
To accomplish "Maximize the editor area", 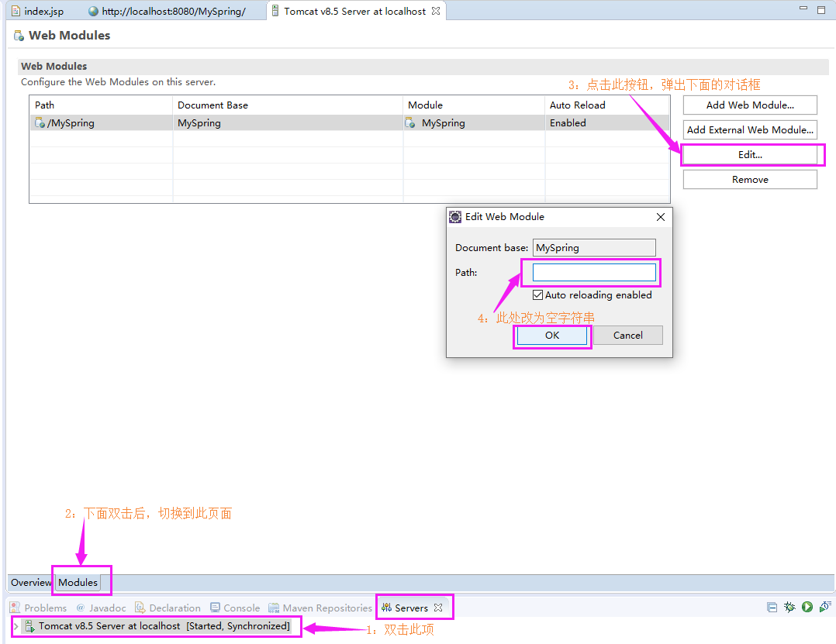I will coord(821,10).
